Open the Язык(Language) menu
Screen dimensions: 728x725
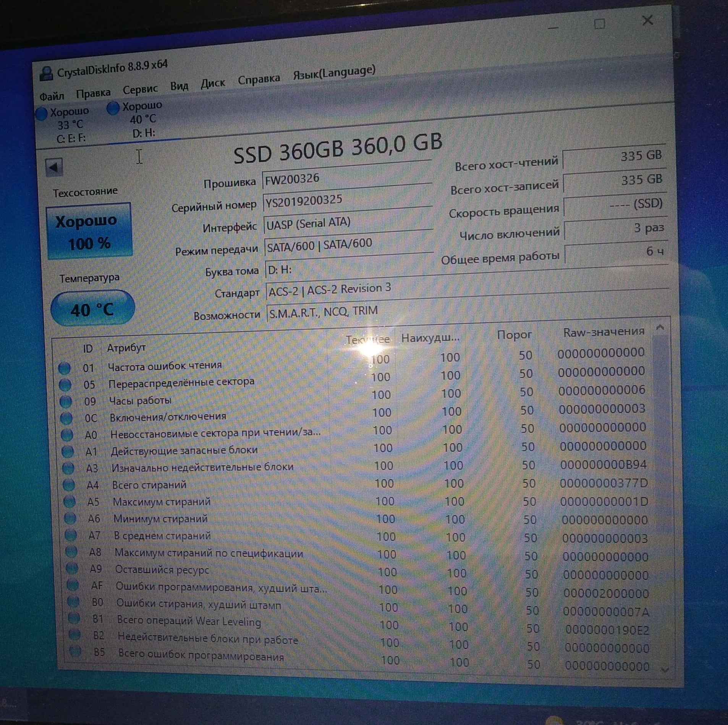(x=334, y=72)
